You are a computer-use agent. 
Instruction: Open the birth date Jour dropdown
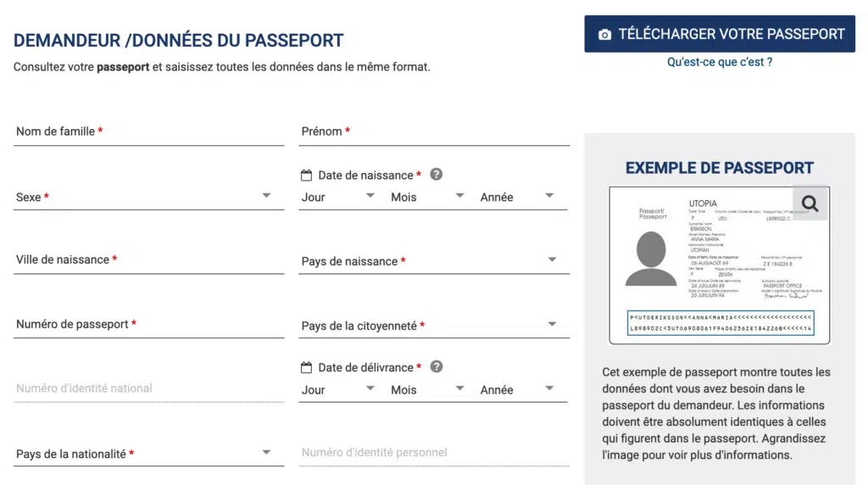[337, 197]
